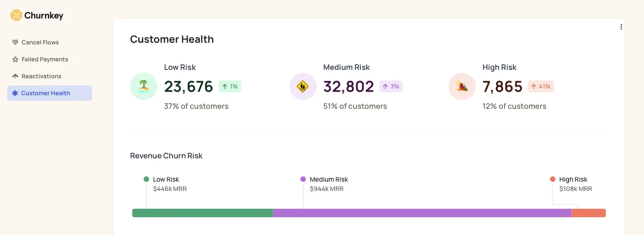
Task: Click the 3% increase badge for Medium Risk
Action: 391,86
